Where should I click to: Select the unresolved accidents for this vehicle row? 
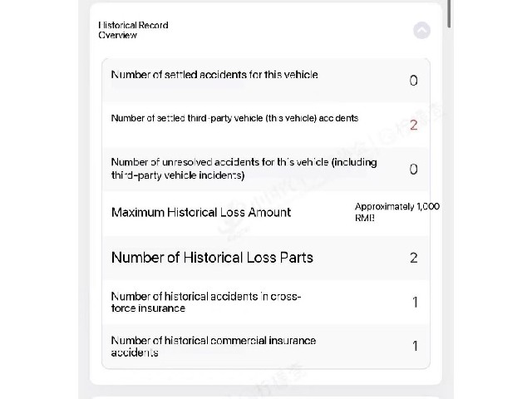266,169
